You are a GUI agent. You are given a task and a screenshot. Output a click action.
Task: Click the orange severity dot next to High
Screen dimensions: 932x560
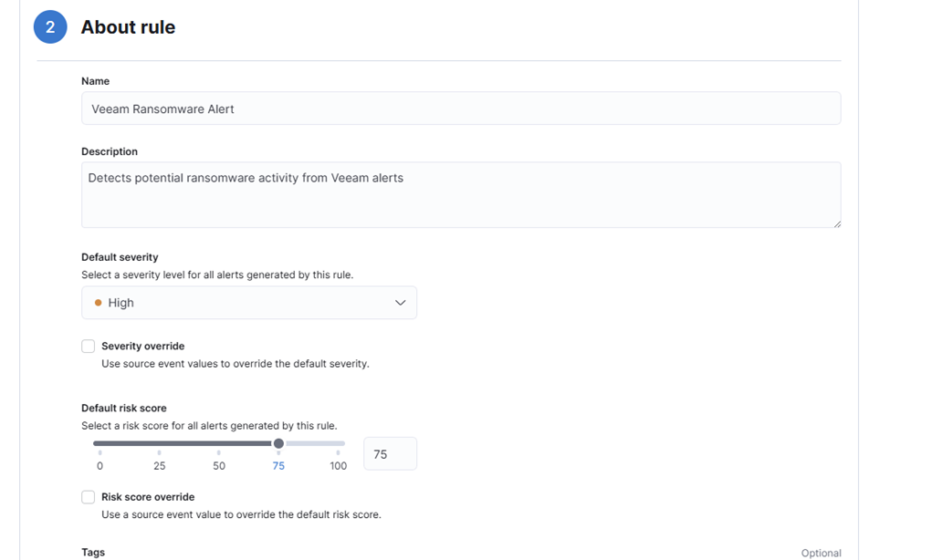pos(98,303)
